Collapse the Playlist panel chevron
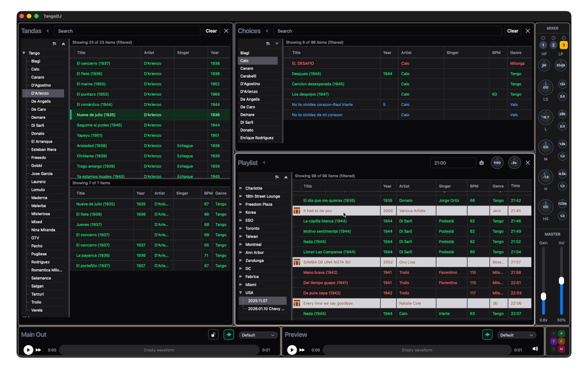 tap(264, 163)
